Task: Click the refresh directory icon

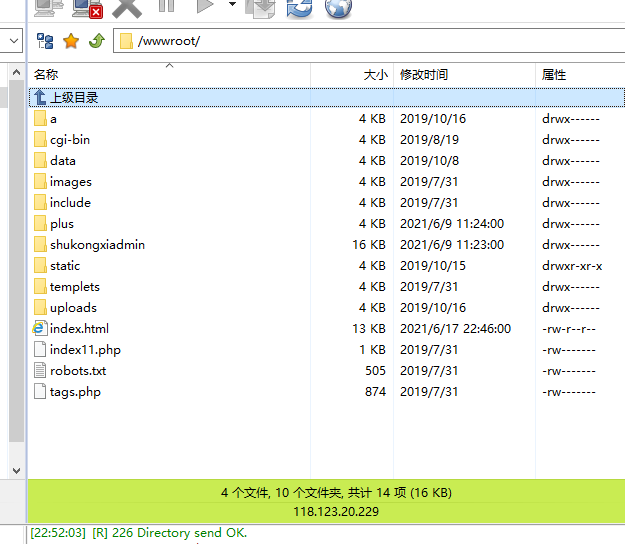Action: pyautogui.click(x=299, y=8)
